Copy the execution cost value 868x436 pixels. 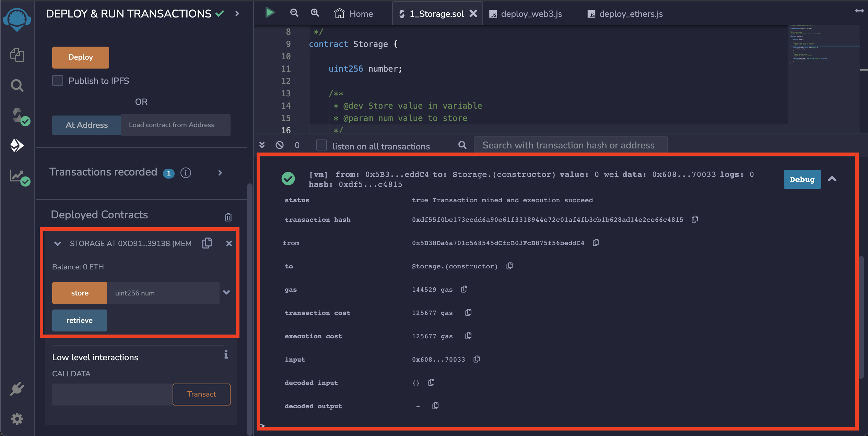click(468, 336)
